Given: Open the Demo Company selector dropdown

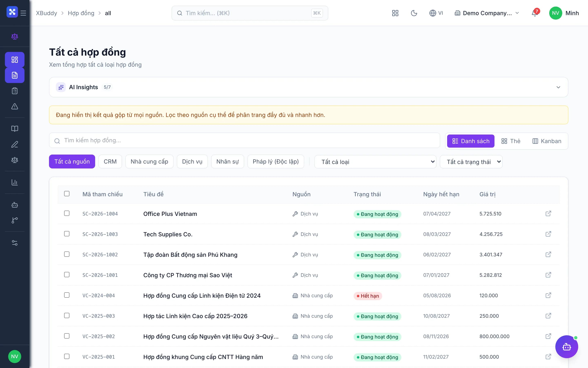Looking at the screenshot, I should click(487, 13).
